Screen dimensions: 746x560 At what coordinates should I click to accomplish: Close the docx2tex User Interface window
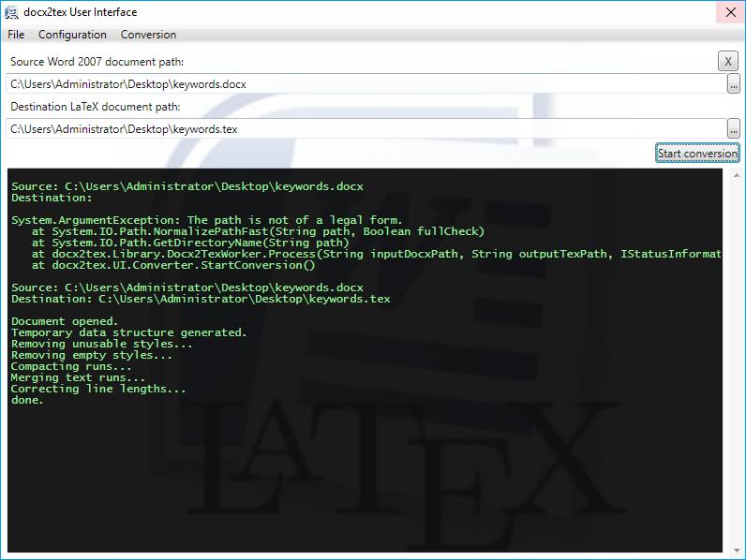click(731, 12)
